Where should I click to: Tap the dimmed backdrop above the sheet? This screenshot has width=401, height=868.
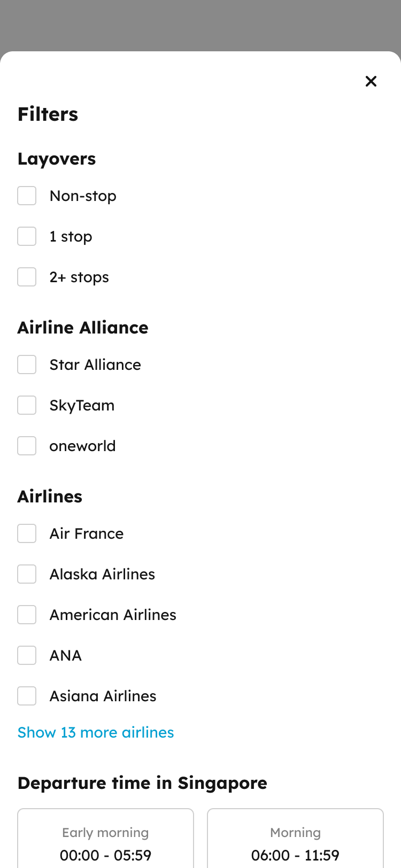tap(200, 24)
